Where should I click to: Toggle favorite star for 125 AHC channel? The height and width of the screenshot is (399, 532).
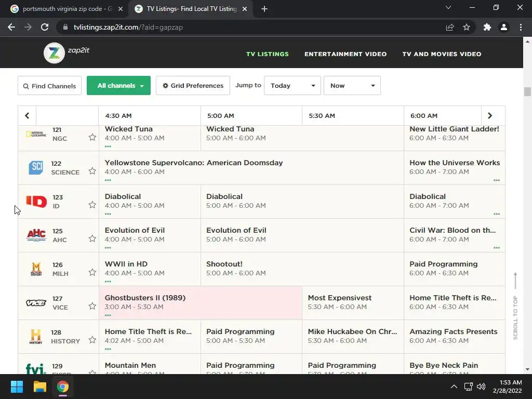point(92,238)
